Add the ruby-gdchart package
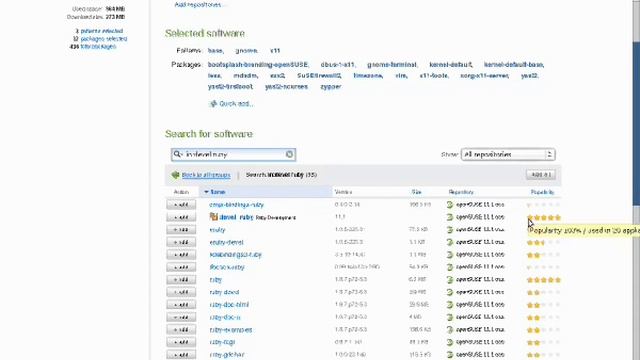 pyautogui.click(x=181, y=355)
